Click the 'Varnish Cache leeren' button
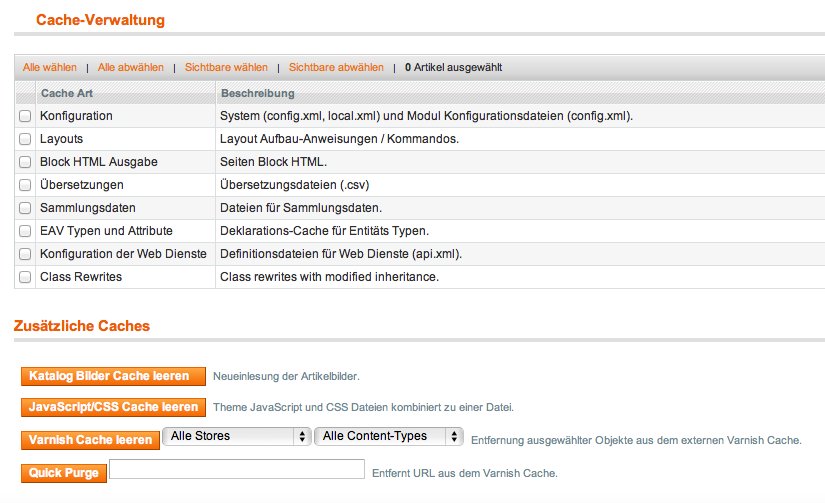The width and height of the screenshot is (825, 503). tap(90, 440)
